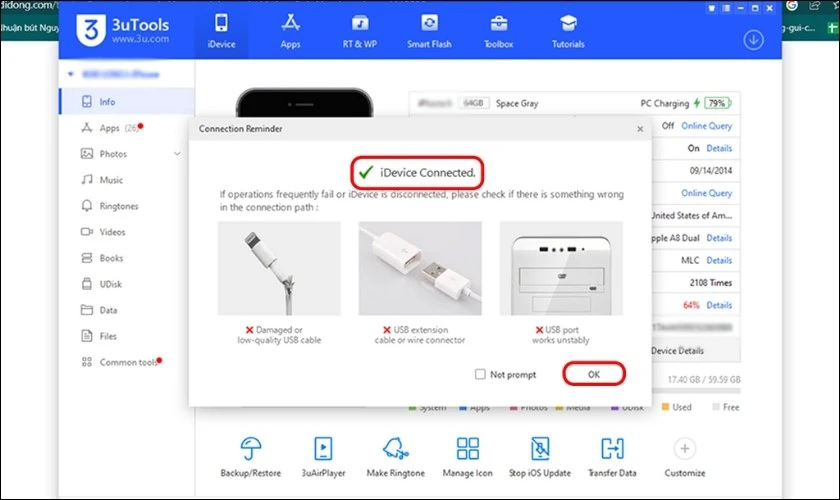Close the Connection Reminder dialog

point(640,129)
